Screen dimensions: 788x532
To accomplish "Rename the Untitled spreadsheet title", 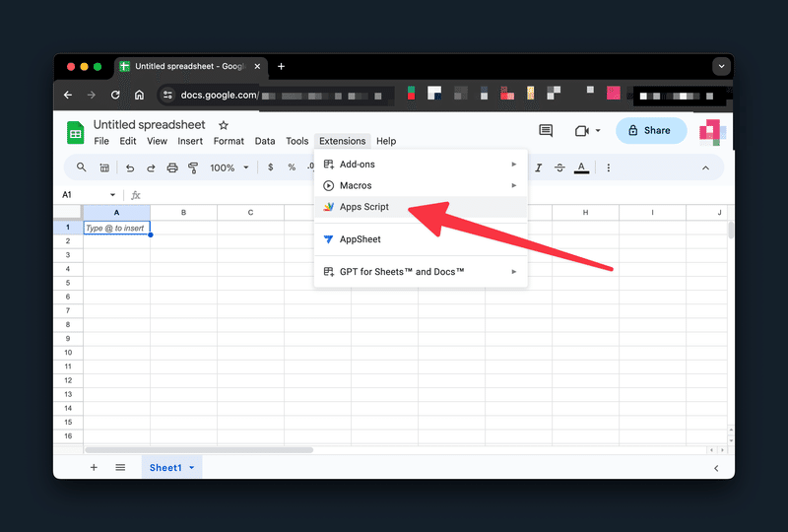I will (x=150, y=125).
